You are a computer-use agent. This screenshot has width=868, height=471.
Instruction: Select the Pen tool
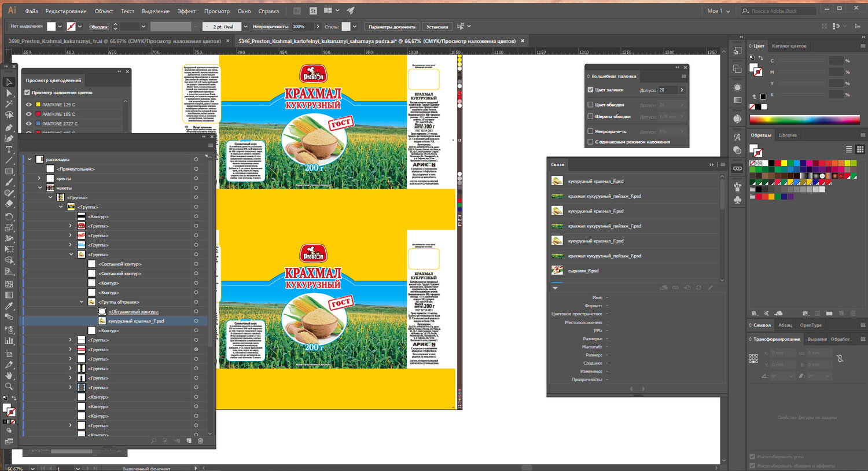click(9, 127)
